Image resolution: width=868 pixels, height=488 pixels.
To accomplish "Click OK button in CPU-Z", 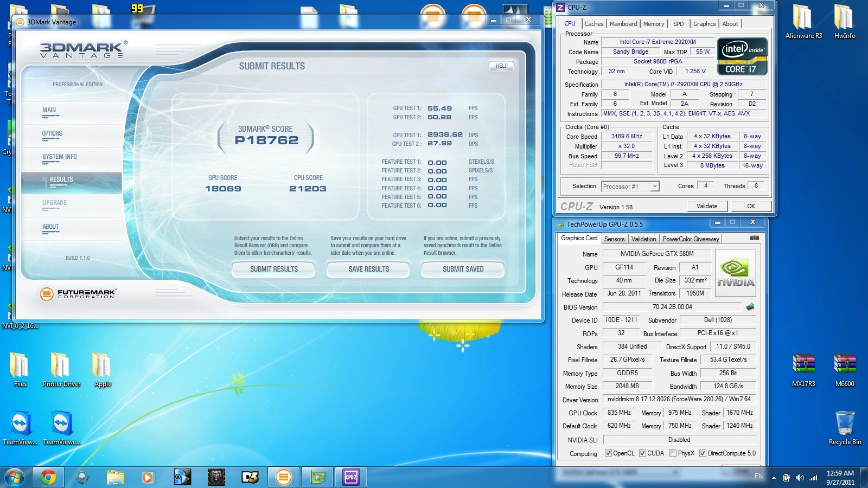I will pos(751,206).
